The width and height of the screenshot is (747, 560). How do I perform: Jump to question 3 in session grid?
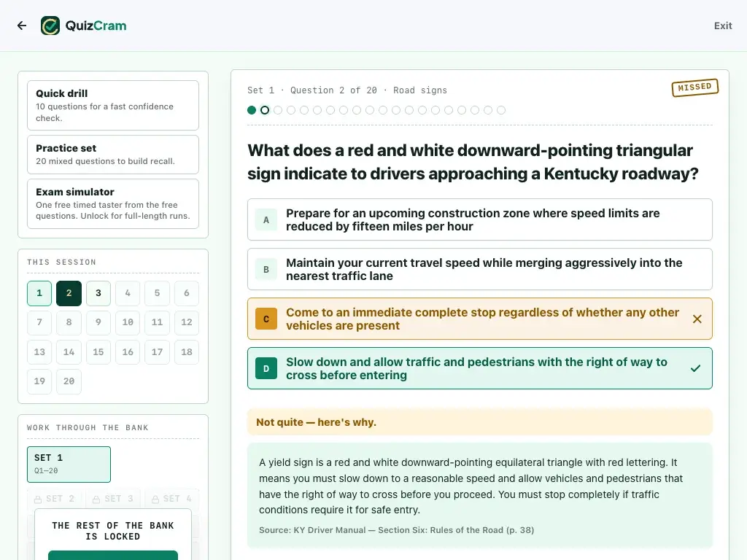click(98, 293)
